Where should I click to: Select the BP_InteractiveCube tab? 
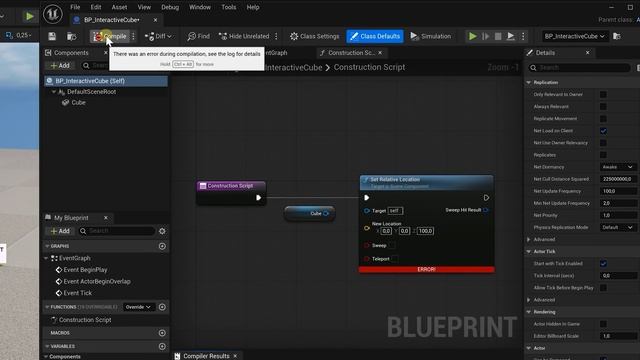point(111,20)
